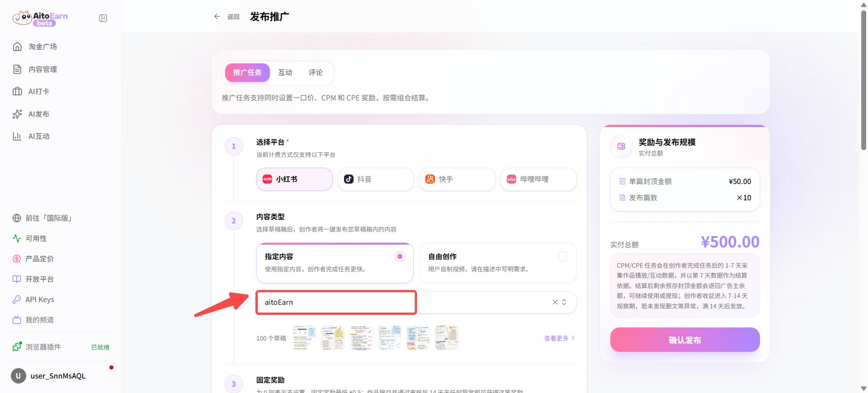Select the 快手 platform
868x393 pixels.
(x=457, y=179)
